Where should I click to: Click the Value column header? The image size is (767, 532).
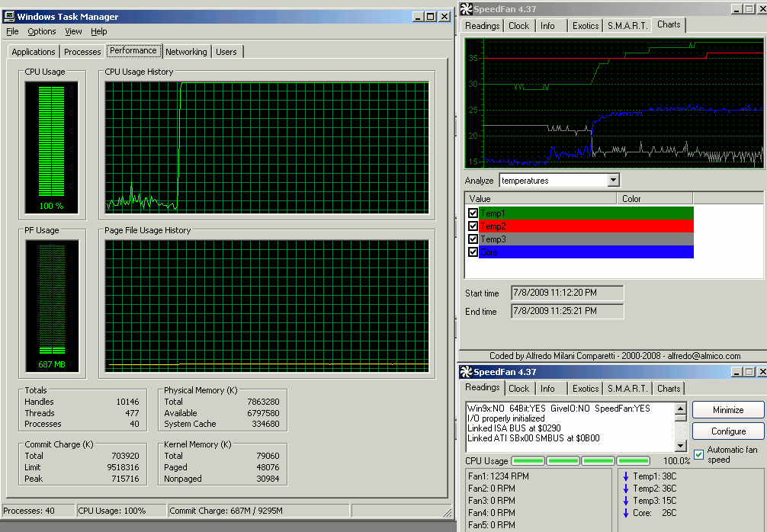tap(540, 198)
